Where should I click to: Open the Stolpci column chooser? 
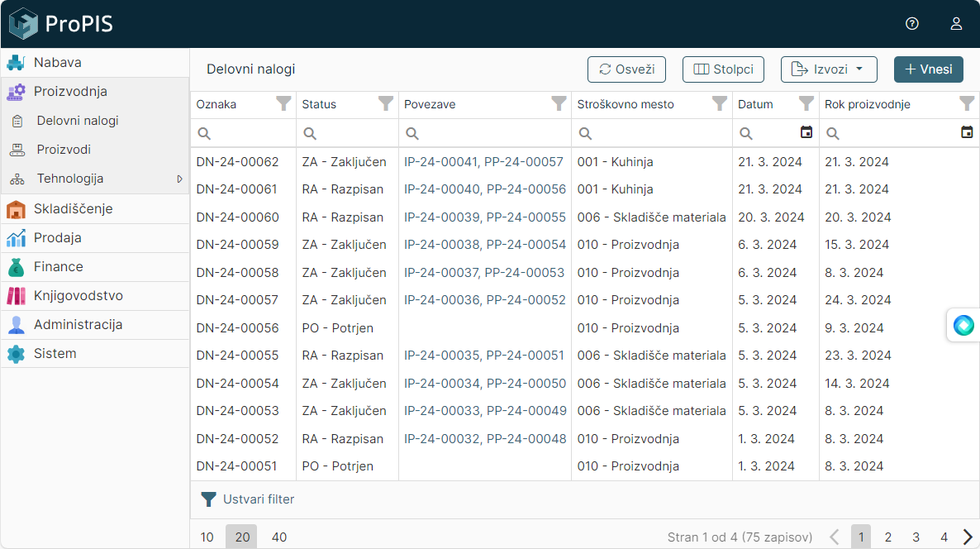pyautogui.click(x=723, y=69)
